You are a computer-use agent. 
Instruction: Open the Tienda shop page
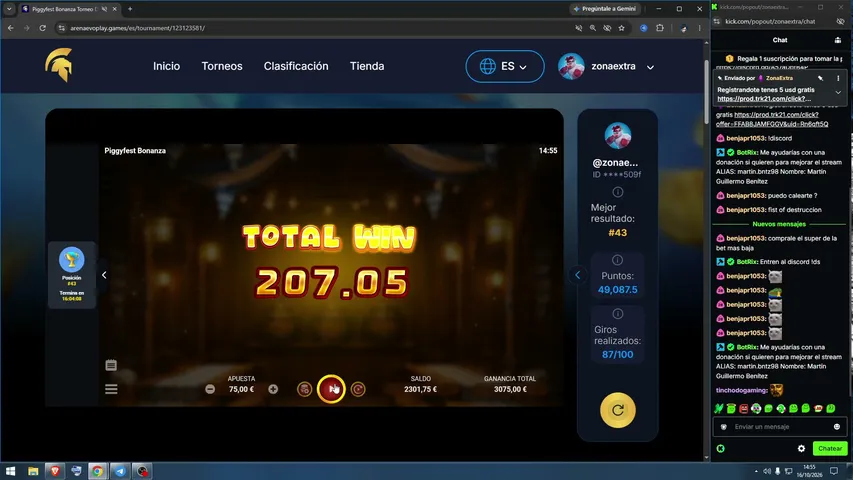coord(367,66)
